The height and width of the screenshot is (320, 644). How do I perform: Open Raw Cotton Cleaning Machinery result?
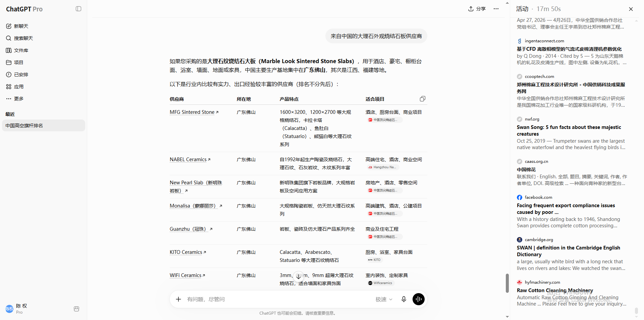coord(555,290)
